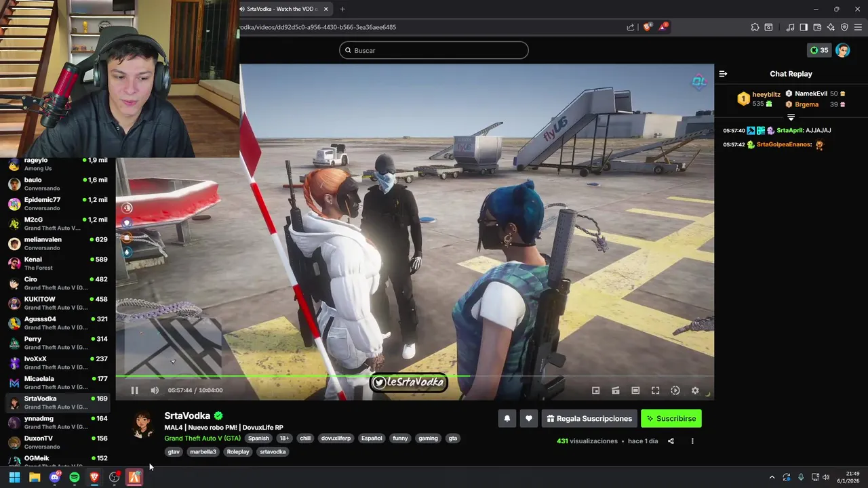
Task: Open Perry channel in sidebar
Action: [x=58, y=343]
